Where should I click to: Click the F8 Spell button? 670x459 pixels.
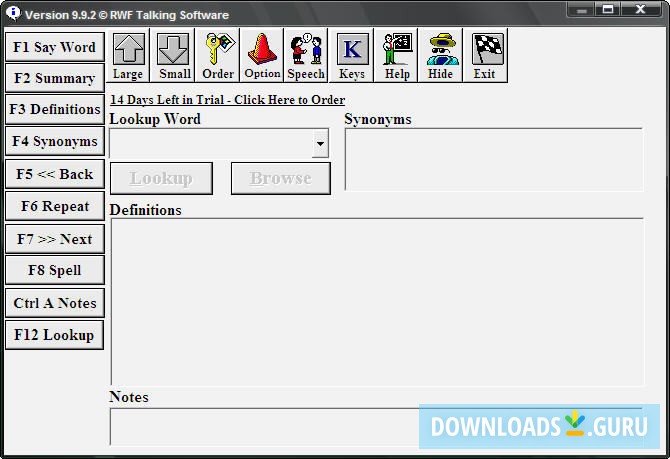(x=55, y=270)
